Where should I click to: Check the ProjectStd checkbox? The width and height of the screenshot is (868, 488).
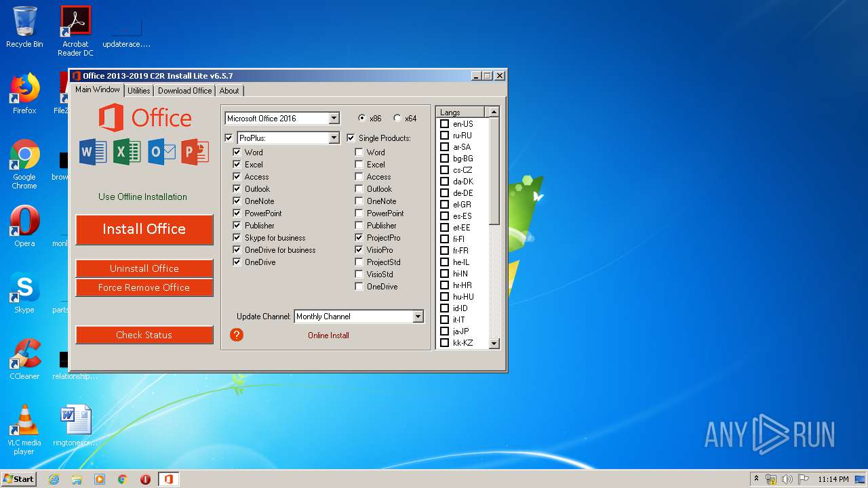(359, 262)
